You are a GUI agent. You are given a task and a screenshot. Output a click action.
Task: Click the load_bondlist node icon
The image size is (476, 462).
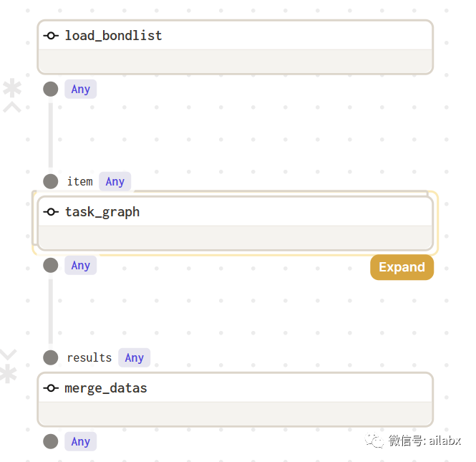(x=51, y=36)
